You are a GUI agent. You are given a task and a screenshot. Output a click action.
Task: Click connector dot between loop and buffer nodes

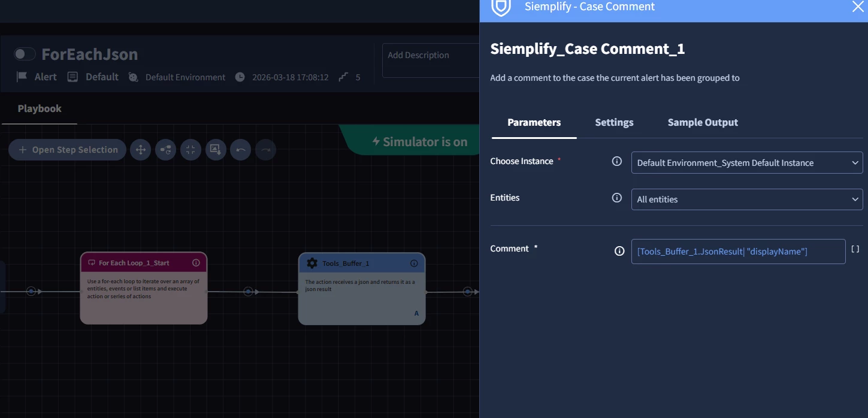click(x=248, y=292)
